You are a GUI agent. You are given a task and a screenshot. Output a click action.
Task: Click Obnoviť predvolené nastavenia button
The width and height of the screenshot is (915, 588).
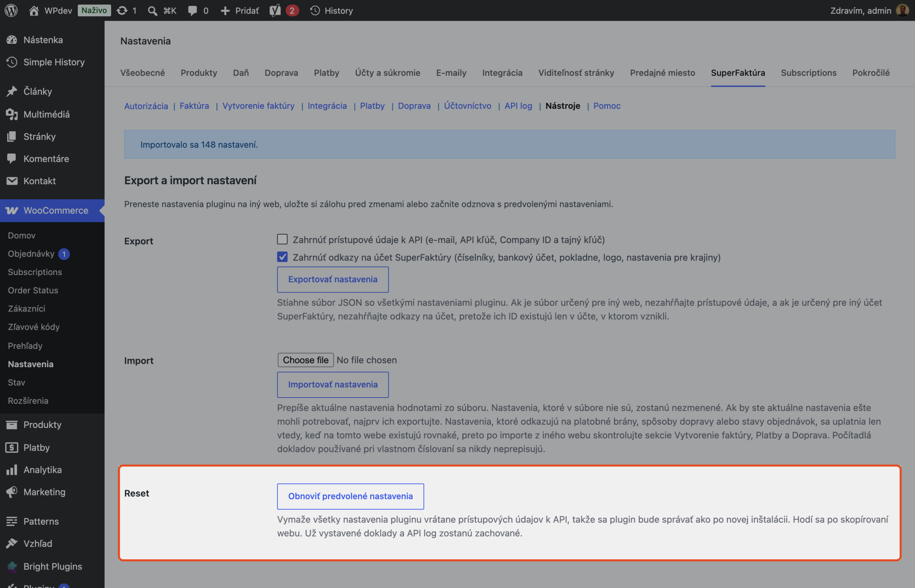350,496
